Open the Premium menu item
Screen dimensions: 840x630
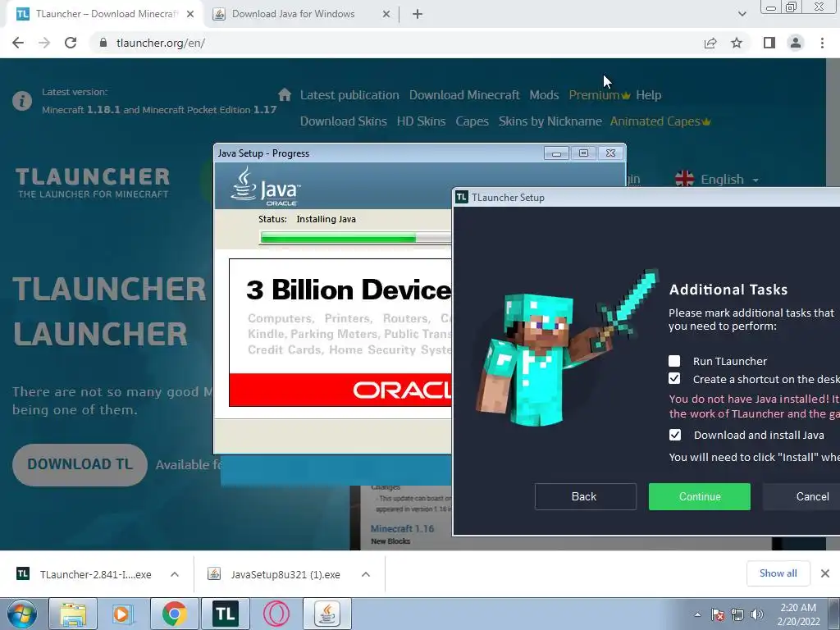[x=599, y=95]
